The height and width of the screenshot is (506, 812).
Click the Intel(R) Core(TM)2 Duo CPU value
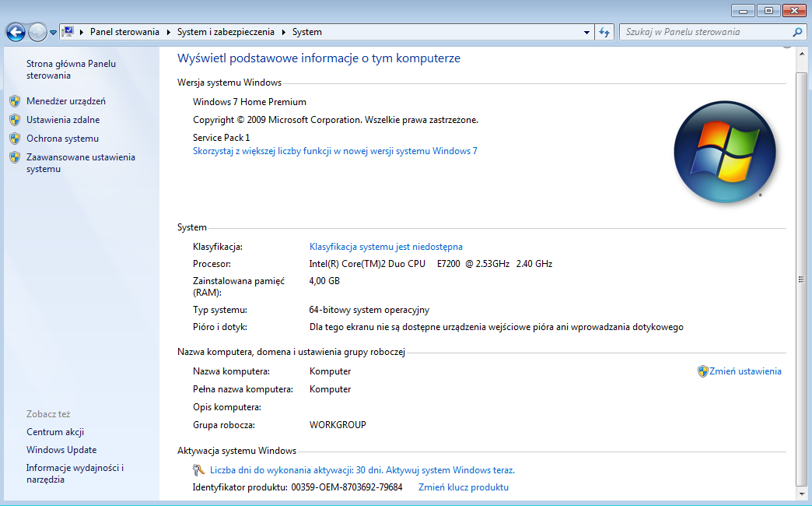pos(430,264)
